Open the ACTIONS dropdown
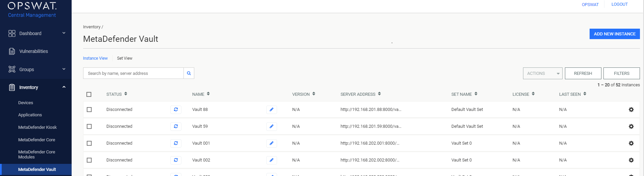Viewport: 644px width, 176px height. click(x=543, y=73)
